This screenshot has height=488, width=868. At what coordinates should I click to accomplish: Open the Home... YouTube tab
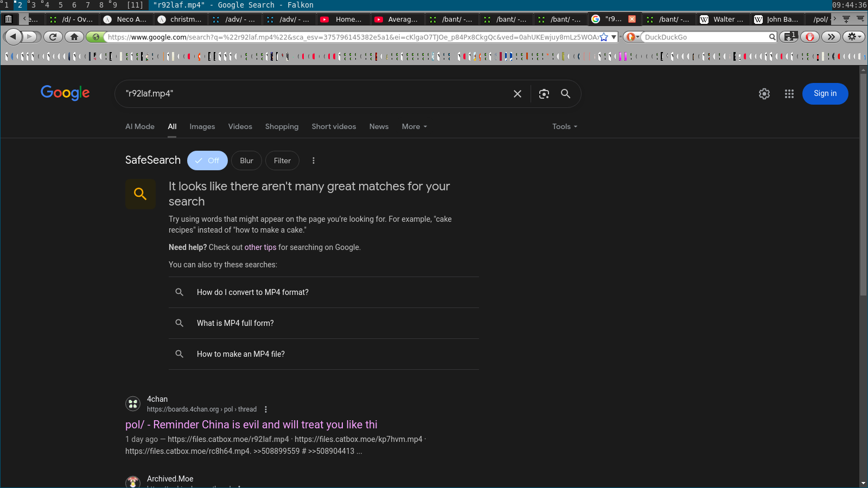[343, 19]
